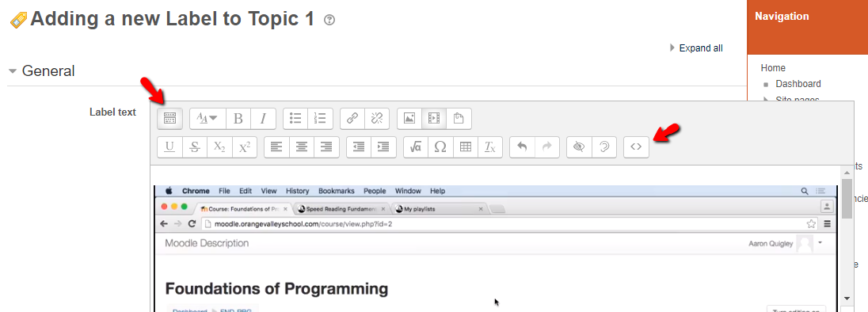Select the Course: Foundations browser tab
This screenshot has width=868, height=312.
tap(244, 210)
